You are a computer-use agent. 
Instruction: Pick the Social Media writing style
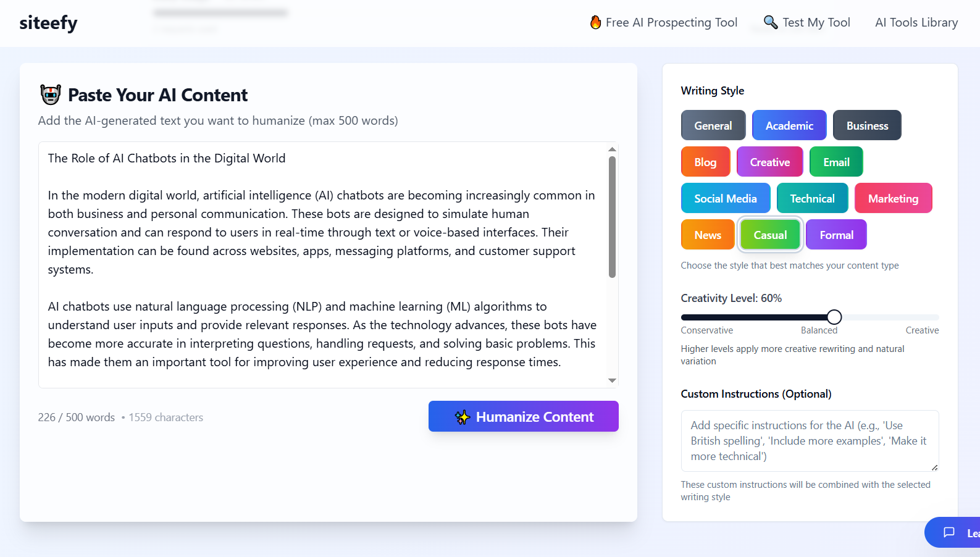click(x=725, y=198)
